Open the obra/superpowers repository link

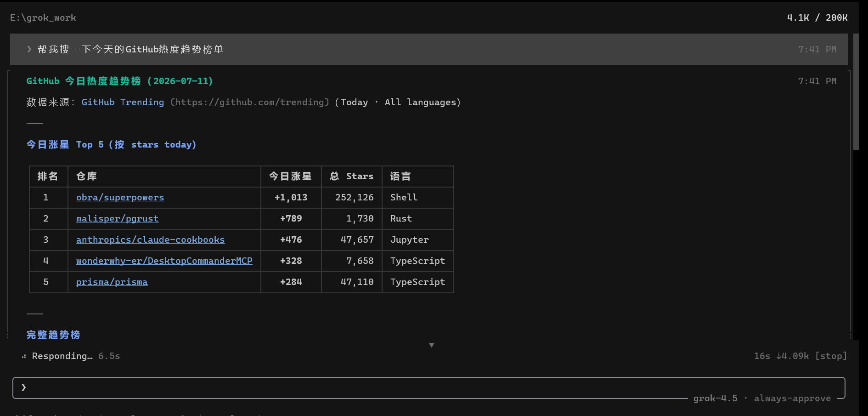coord(120,197)
